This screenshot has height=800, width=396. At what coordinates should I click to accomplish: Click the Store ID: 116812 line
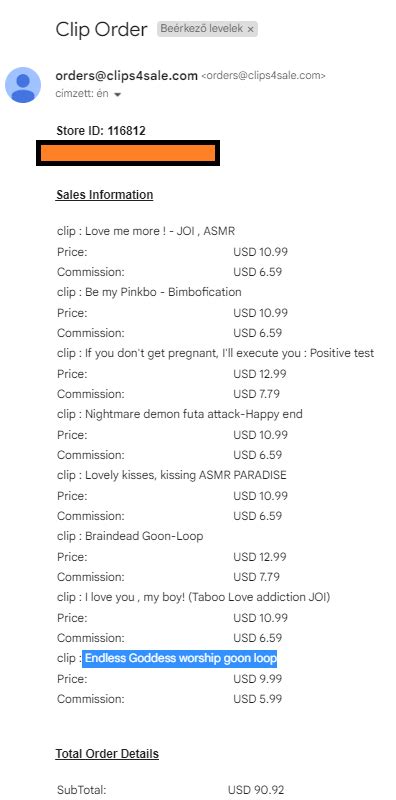click(x=101, y=131)
